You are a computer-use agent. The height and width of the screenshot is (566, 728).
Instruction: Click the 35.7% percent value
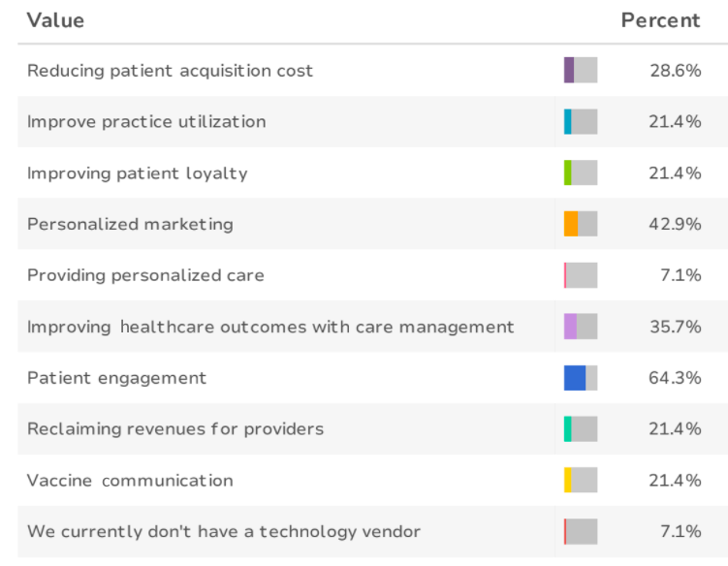coord(675,327)
